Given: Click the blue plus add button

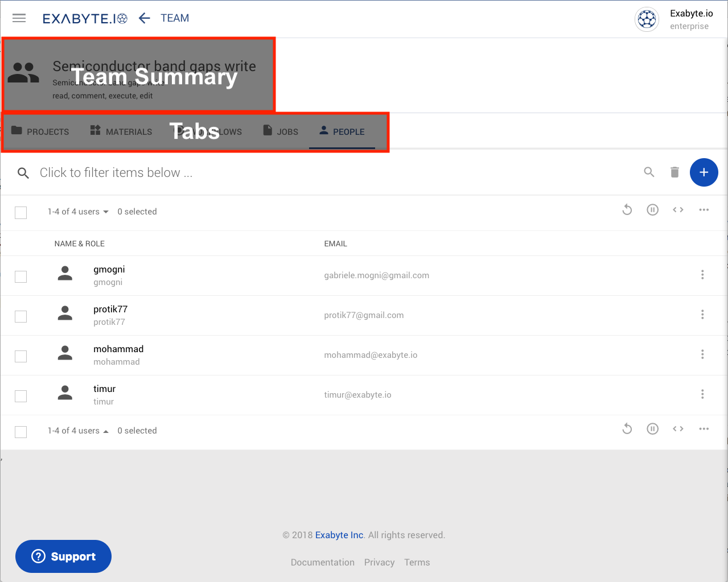Looking at the screenshot, I should tap(704, 172).
